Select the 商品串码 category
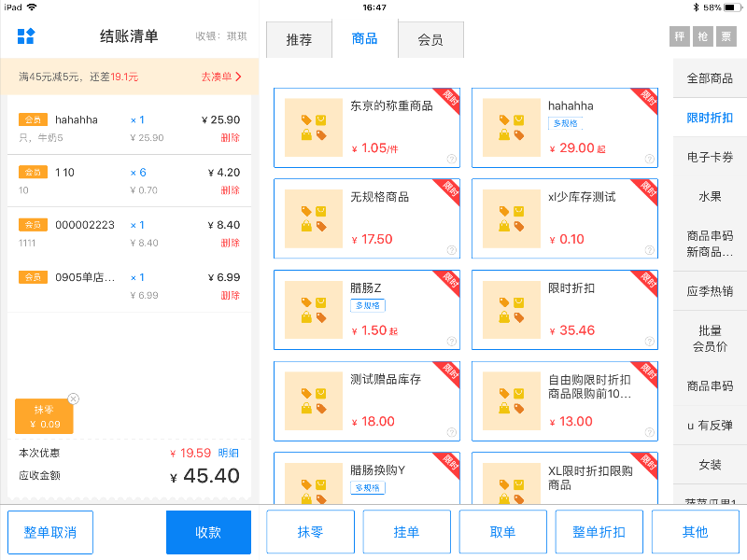This screenshot has width=747, height=560. pos(710,385)
